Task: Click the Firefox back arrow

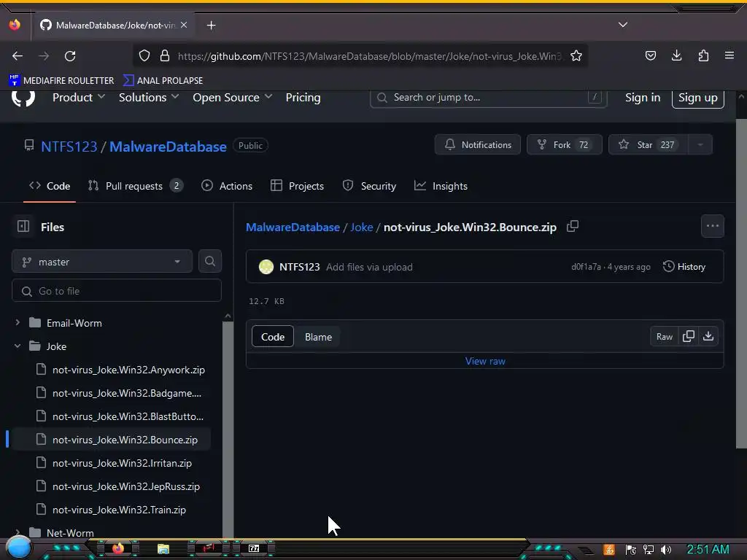Action: (x=18, y=56)
